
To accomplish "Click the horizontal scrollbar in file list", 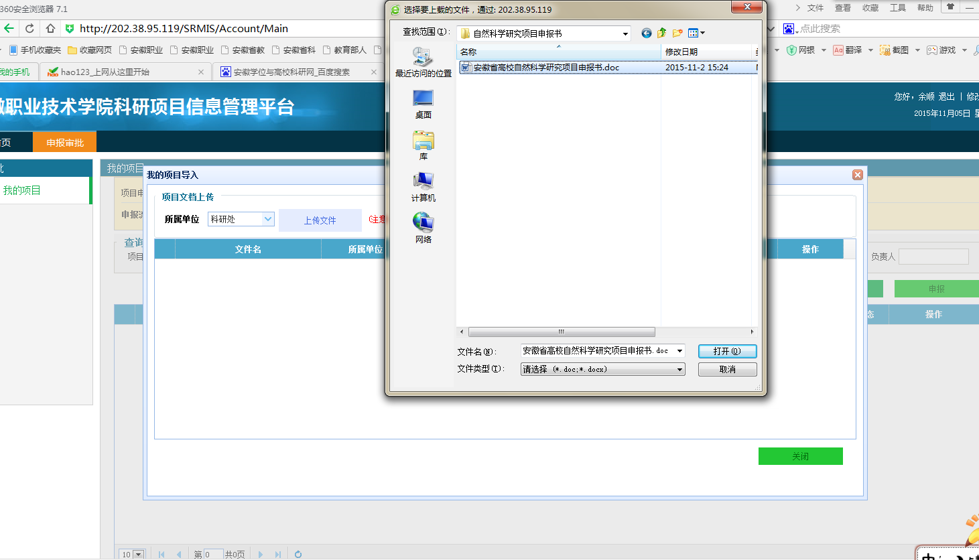I will click(561, 332).
